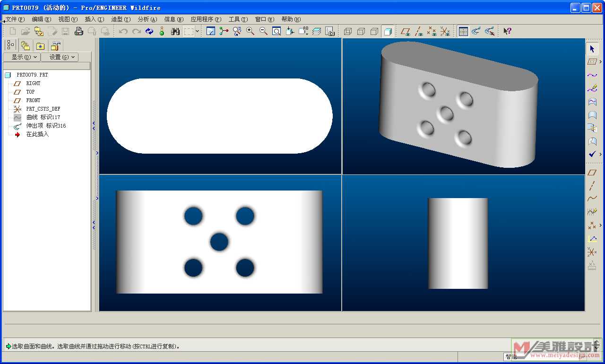Switch display to Hidden Line mode
This screenshot has height=364, width=605.
pyautogui.click(x=361, y=31)
